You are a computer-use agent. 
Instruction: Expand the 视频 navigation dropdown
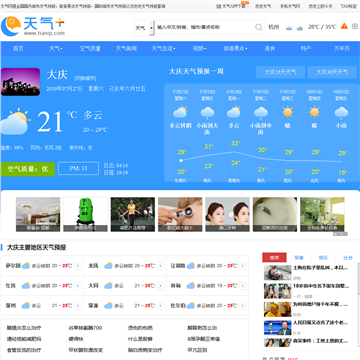(x=199, y=48)
